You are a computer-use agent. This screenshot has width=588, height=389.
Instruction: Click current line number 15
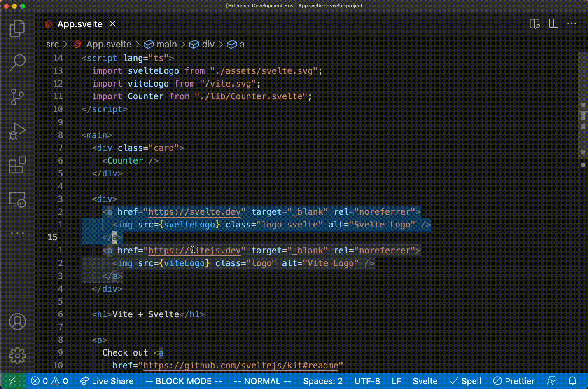(x=52, y=237)
